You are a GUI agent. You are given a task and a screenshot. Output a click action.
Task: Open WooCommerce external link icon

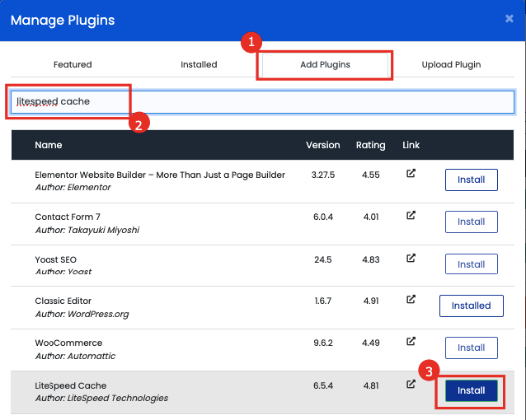(x=411, y=341)
